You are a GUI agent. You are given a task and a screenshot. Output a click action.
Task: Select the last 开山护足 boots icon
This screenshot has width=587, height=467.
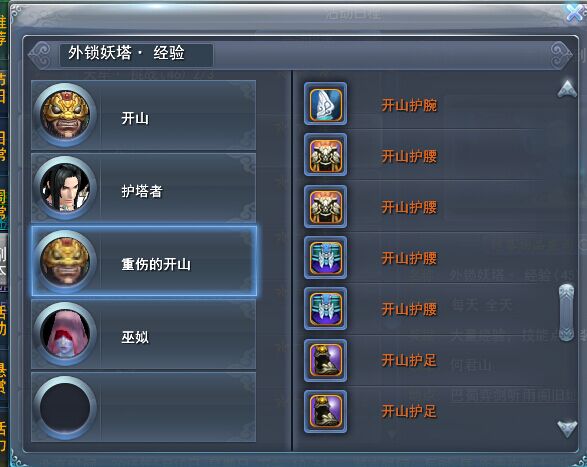[x=325, y=411]
